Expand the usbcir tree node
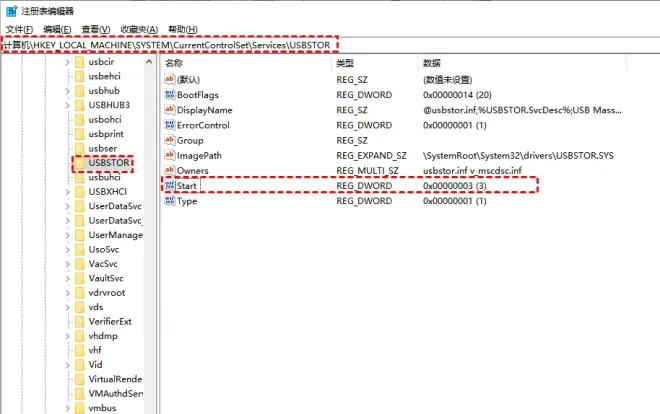The width and height of the screenshot is (660, 414). click(x=67, y=62)
